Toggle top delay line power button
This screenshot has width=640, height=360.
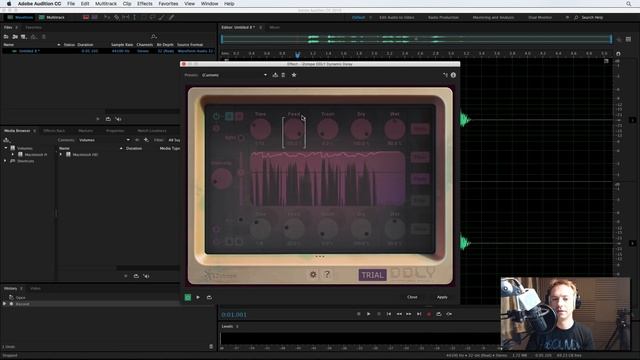point(216,117)
